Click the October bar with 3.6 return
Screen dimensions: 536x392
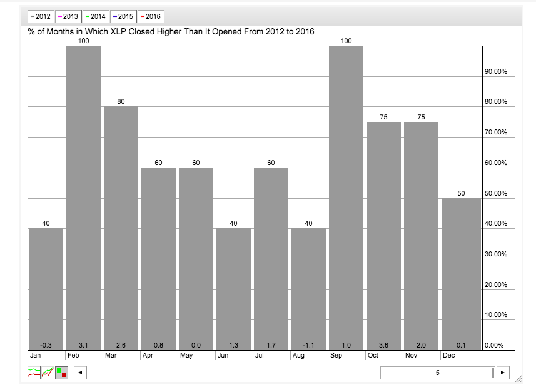point(383,236)
